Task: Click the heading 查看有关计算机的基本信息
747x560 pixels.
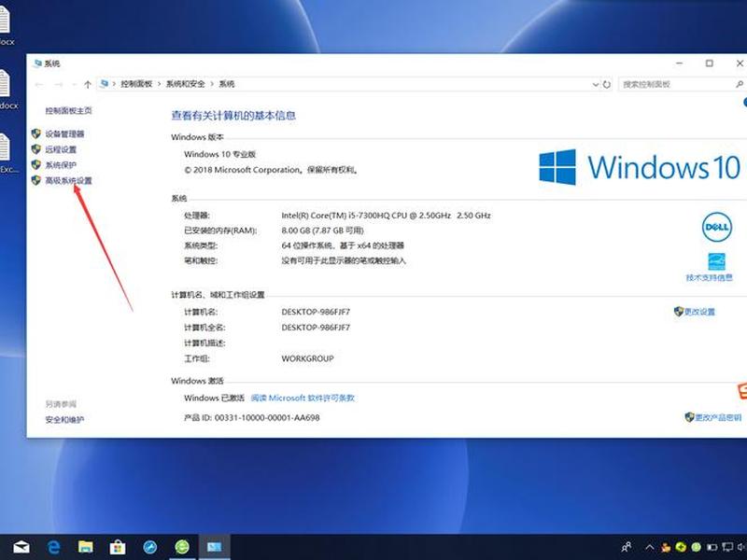Action: click(233, 115)
